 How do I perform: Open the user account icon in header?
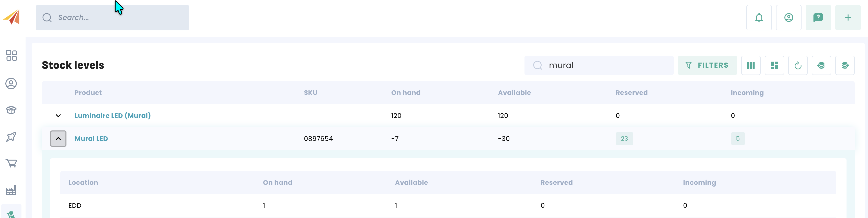(788, 18)
